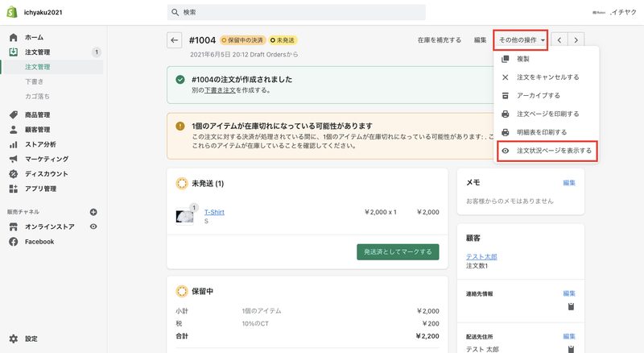The image size is (644, 353).
Task: Open the その他の操作 dropdown
Action: 521,40
